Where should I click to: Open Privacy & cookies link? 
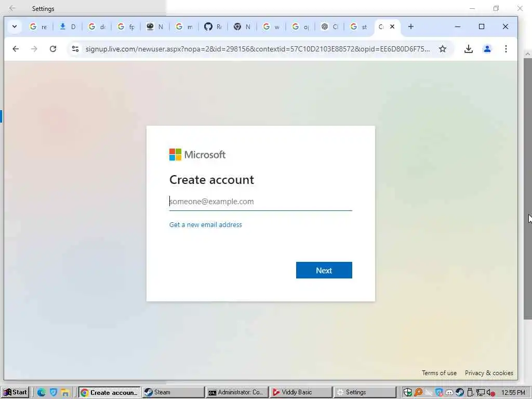(x=489, y=373)
